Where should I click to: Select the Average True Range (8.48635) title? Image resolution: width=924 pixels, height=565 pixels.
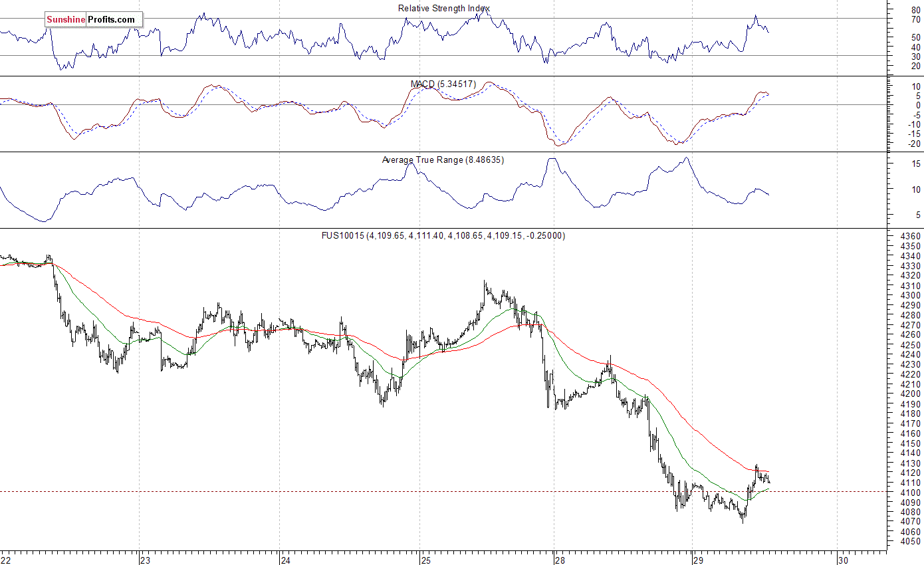[x=443, y=160]
